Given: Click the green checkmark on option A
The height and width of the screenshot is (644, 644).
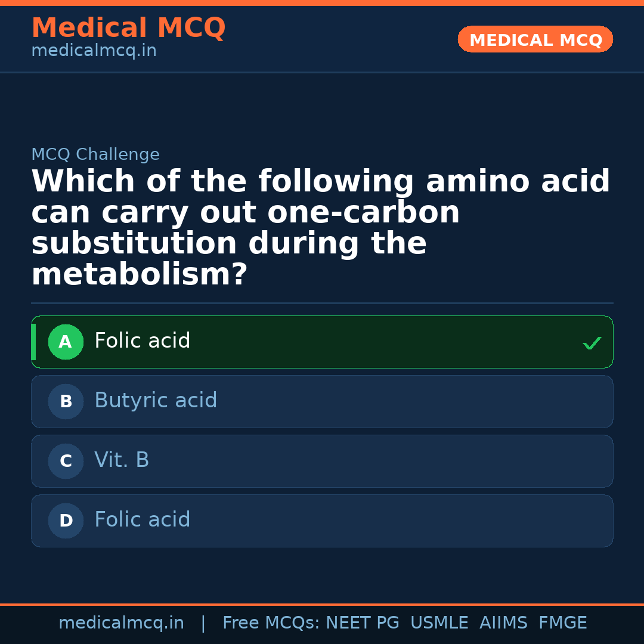Looking at the screenshot, I should point(592,343).
